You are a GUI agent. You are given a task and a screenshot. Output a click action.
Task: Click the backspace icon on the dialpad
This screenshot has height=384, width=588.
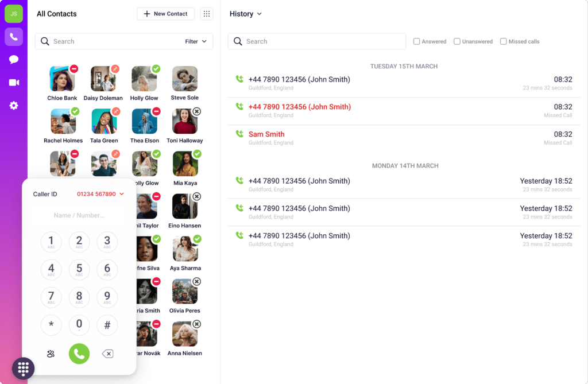[107, 354]
